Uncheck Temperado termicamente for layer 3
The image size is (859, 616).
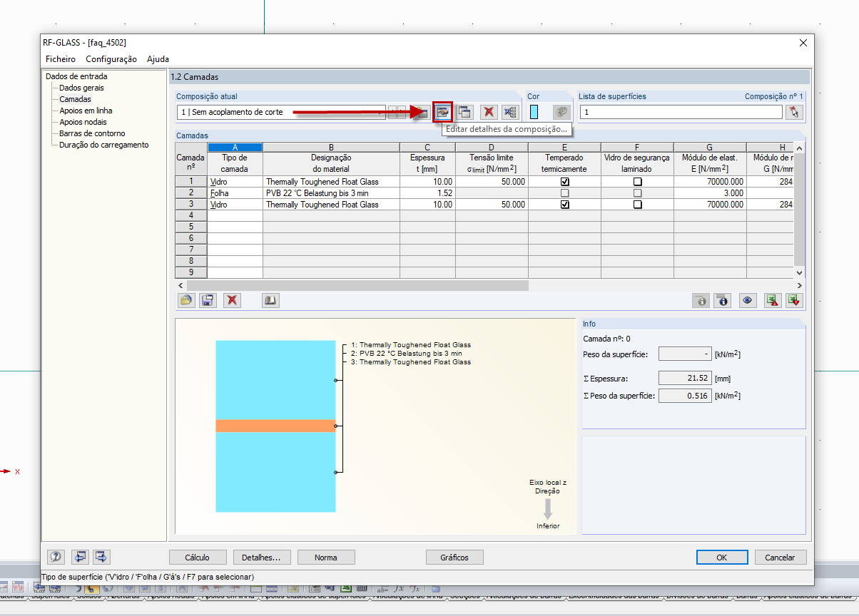[564, 205]
